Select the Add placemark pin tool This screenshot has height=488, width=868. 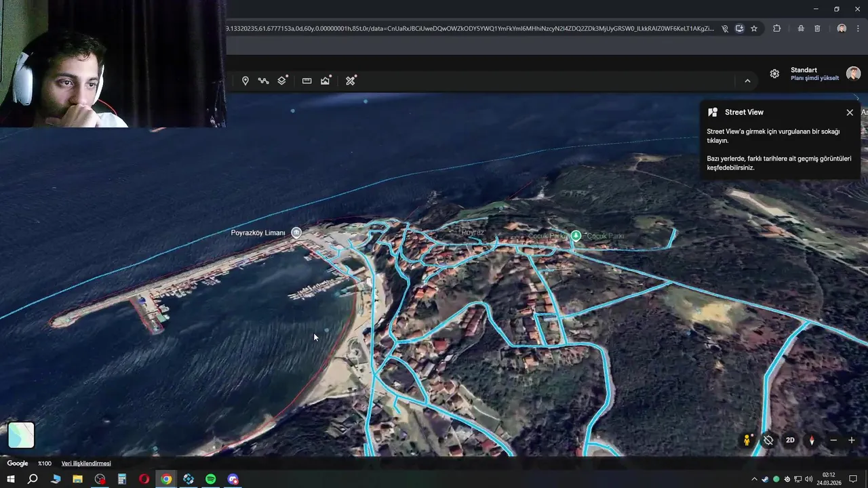[245, 81]
